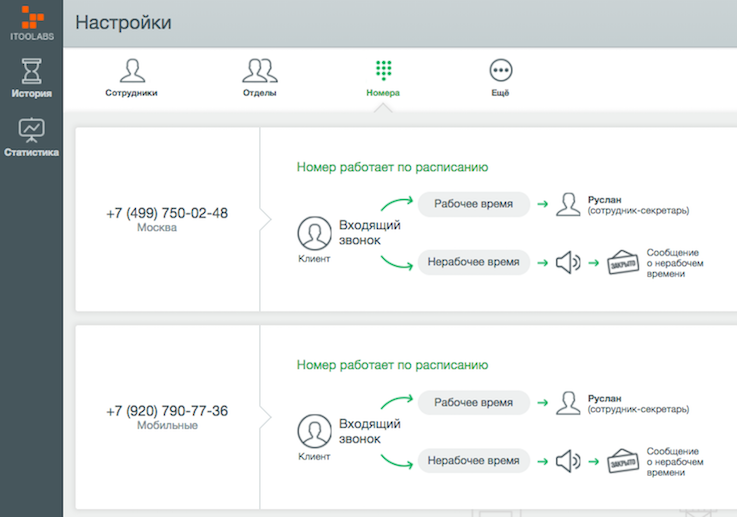Select the Номера keypad tab

[x=383, y=77]
